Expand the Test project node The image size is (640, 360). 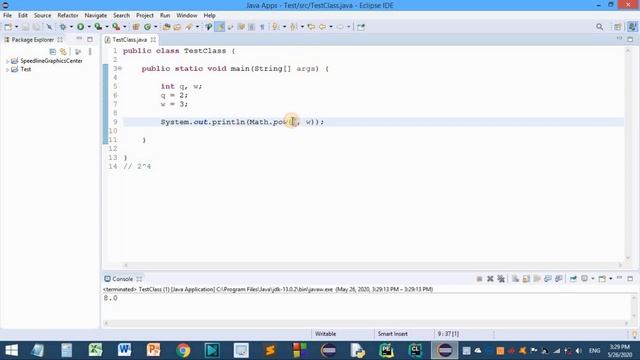[7, 69]
